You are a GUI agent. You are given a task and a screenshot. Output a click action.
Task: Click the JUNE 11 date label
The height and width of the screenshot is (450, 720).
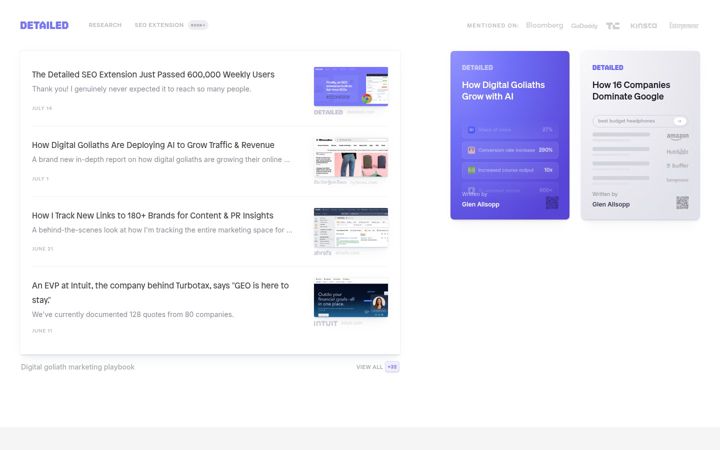(x=42, y=331)
